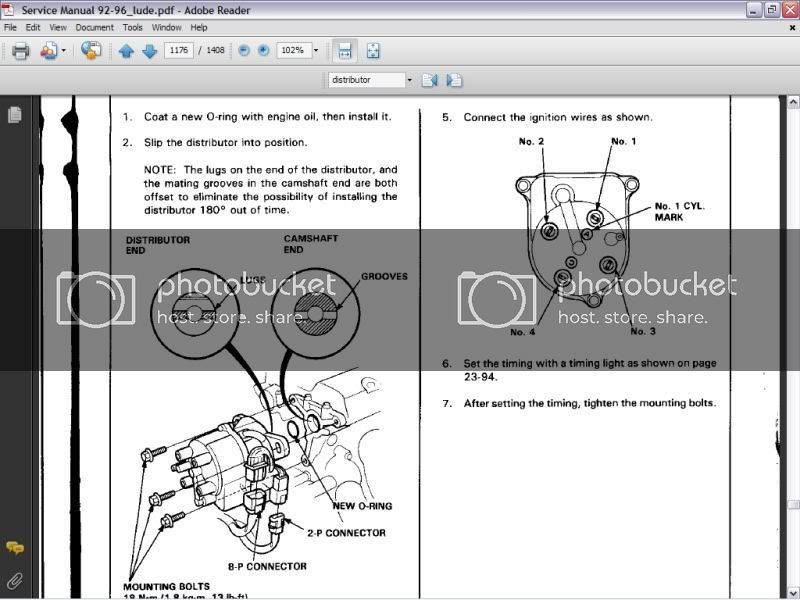This screenshot has width=800, height=600.
Task: Click the fit full page view icon
Action: (373, 51)
